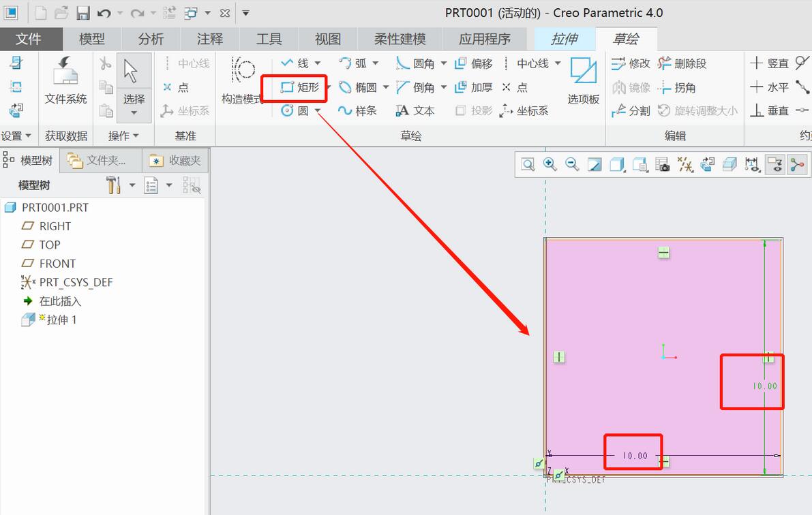Select the 拉伸 1 feature in the model tree
Screen dimensions: 812x515
61,319
